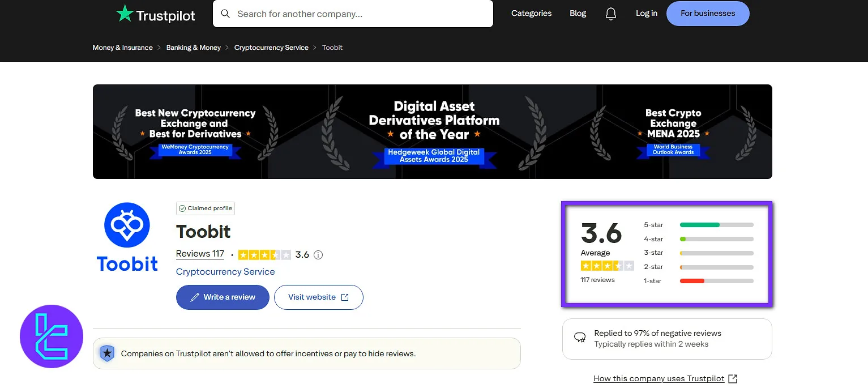Open the Blog page
The height and width of the screenshot is (388, 868).
coord(578,13)
